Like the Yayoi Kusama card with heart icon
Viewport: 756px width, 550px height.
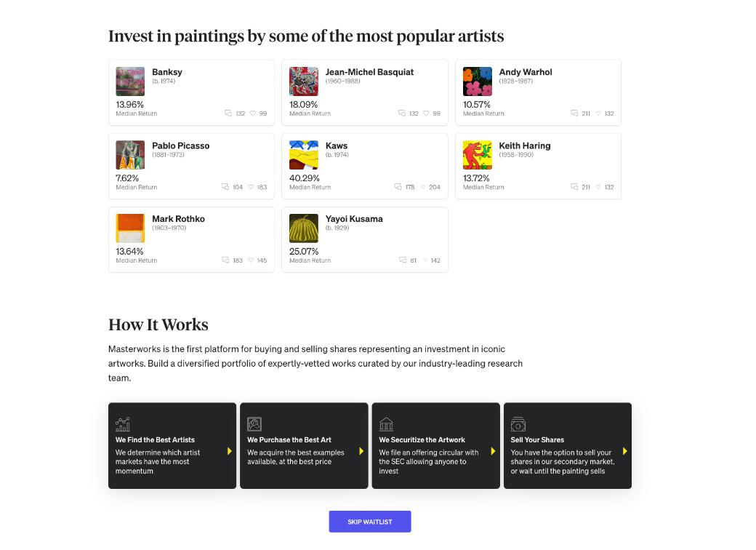tap(425, 260)
